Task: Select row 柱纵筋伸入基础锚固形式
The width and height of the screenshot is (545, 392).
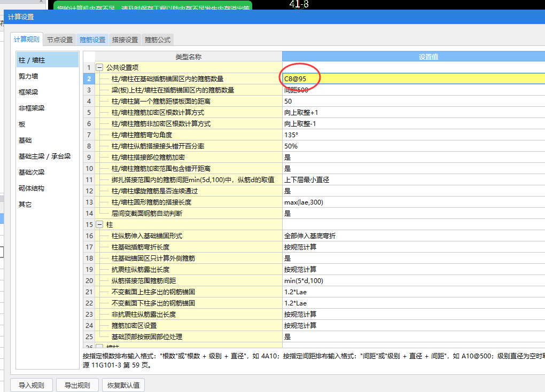Action: tap(189, 236)
